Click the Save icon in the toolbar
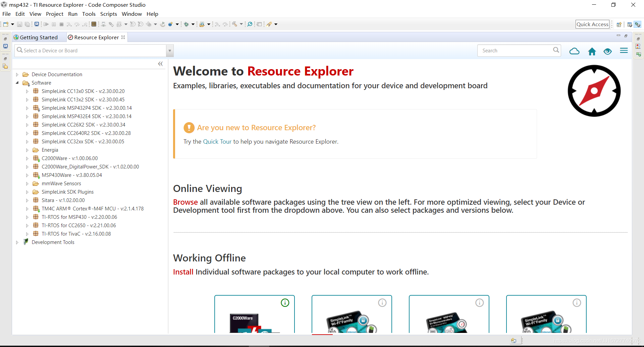The width and height of the screenshot is (644, 347). 19,24
